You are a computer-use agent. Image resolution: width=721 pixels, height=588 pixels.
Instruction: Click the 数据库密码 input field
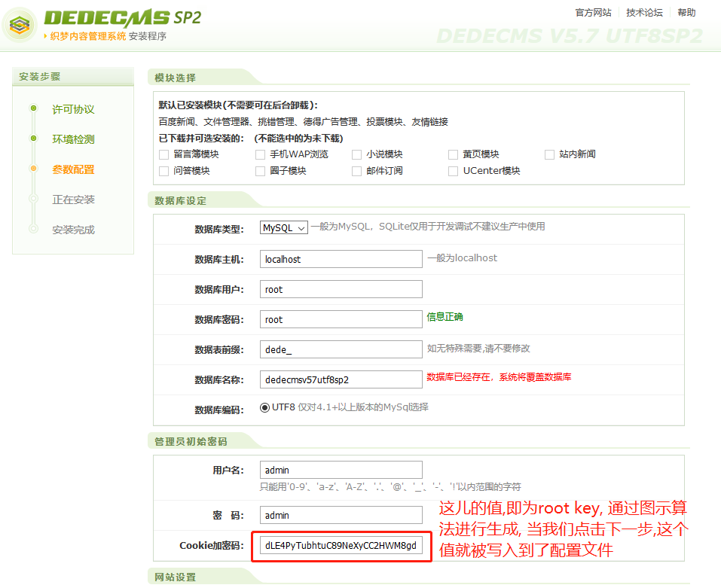pos(341,319)
